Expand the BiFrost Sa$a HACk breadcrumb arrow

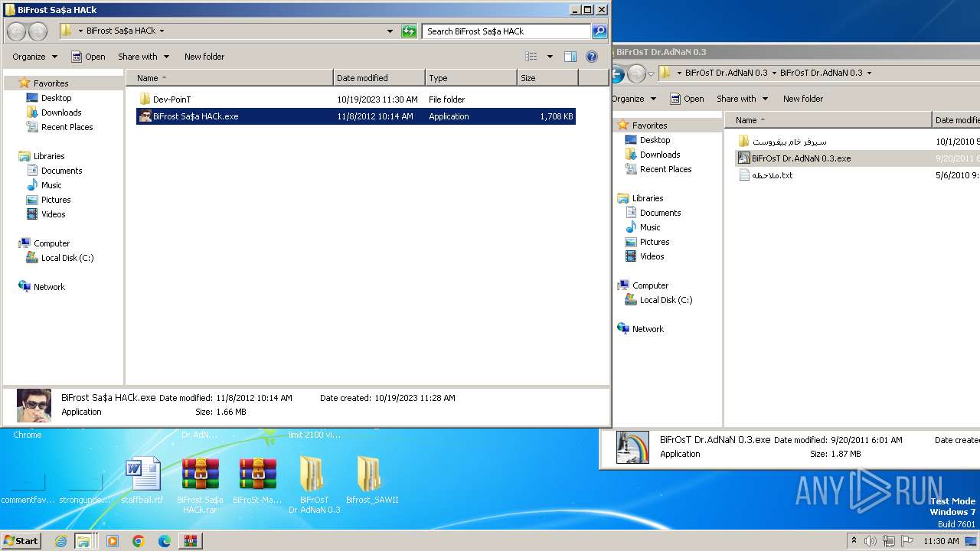click(x=162, y=31)
